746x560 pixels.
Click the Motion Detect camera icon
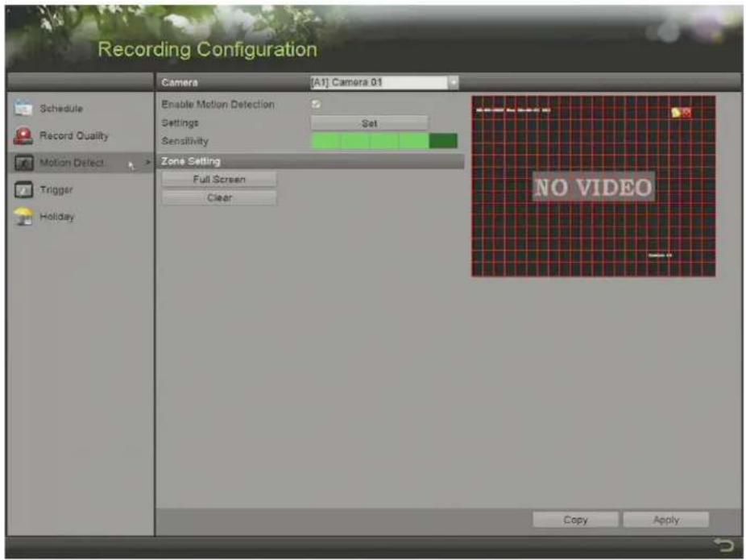point(24,163)
